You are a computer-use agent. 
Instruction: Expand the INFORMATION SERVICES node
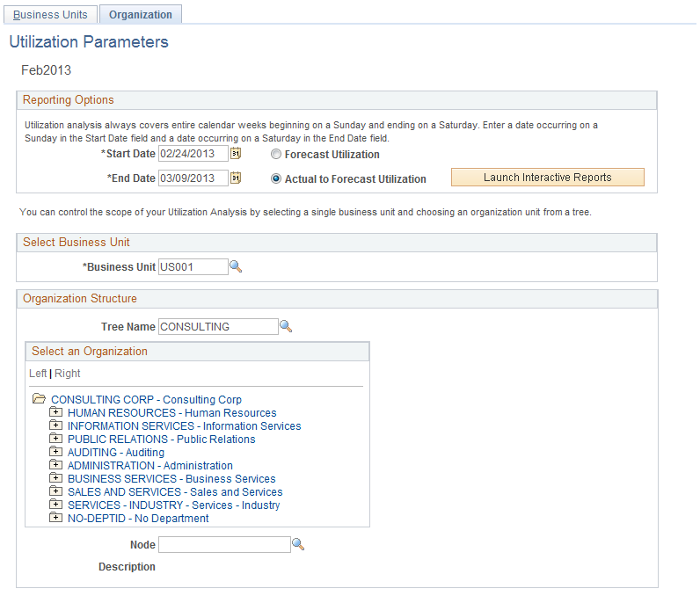tap(55, 425)
